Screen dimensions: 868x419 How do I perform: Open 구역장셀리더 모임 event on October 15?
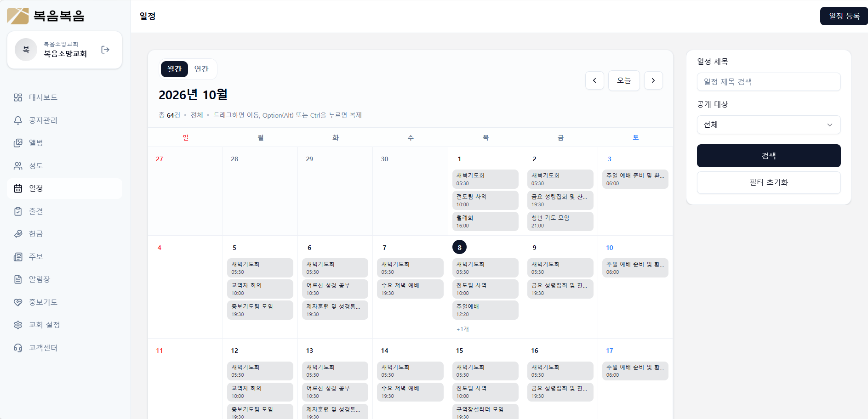(485, 411)
